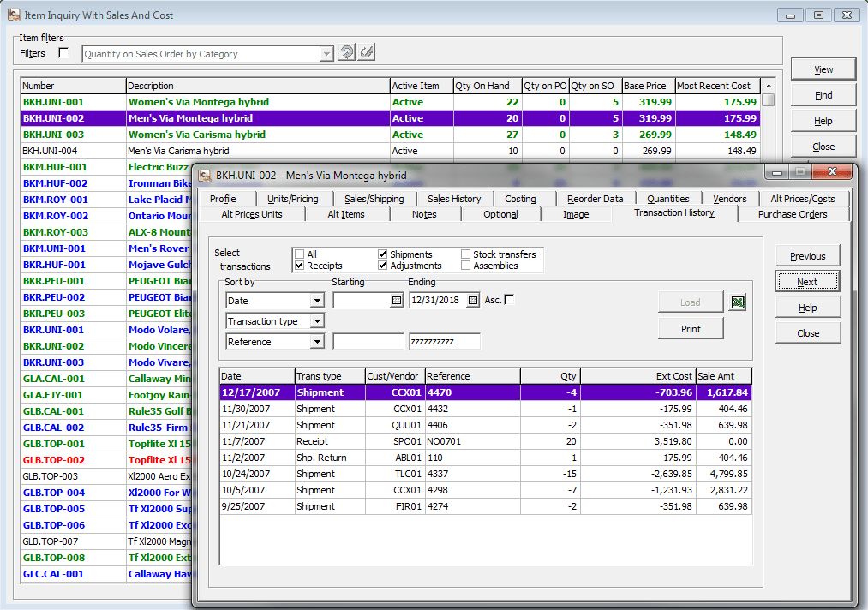This screenshot has width=868, height=610.
Task: Click the Print button
Action: pos(691,328)
